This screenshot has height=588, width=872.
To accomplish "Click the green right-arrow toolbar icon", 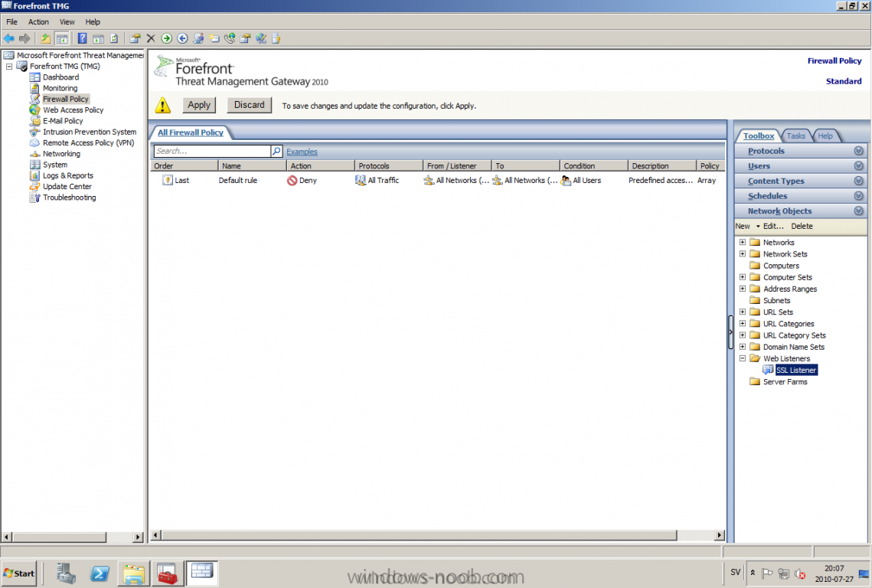I will tap(166, 38).
